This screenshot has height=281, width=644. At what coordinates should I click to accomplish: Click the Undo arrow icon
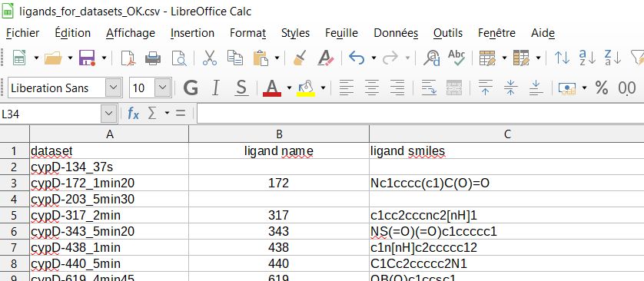357,58
